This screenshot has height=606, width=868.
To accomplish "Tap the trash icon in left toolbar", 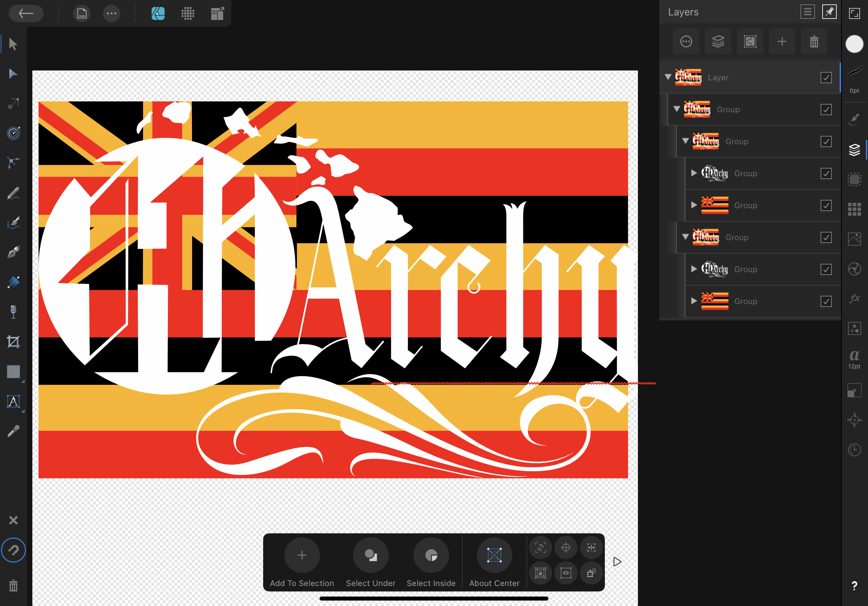I will tap(13, 586).
